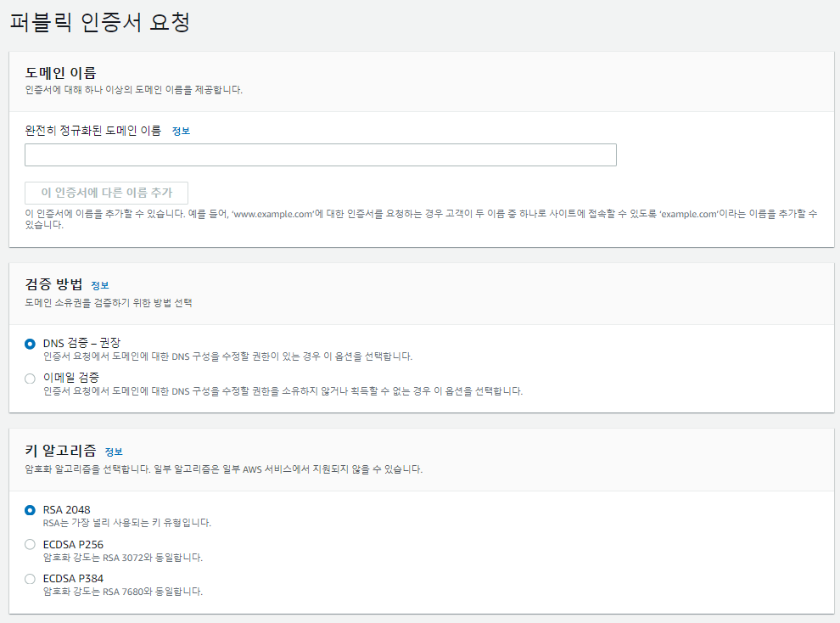Screen dimensions: 840x623
Task: Click '이 인증서에 다른 이름 추가' button
Action: [107, 193]
